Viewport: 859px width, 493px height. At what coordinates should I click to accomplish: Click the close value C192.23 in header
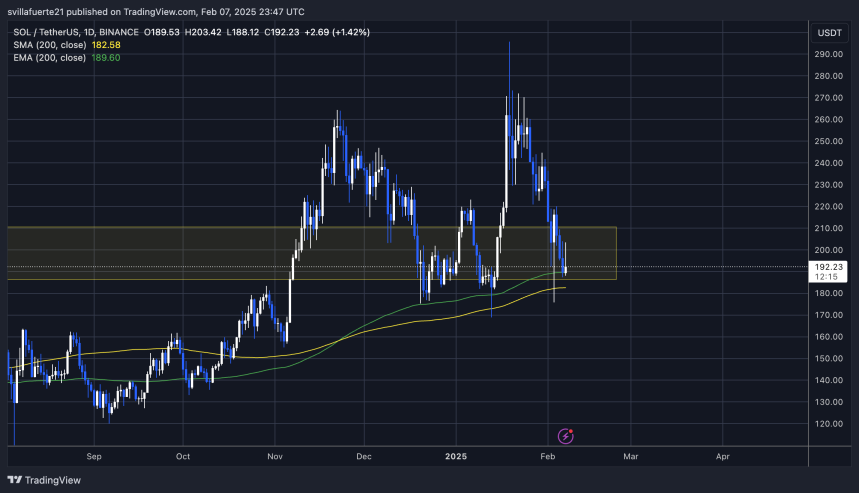pyautogui.click(x=282, y=32)
